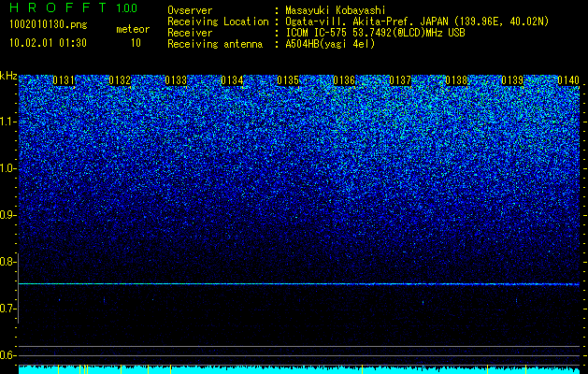Click the 'Receiving Location' label
588x374 pixels.
[218, 22]
